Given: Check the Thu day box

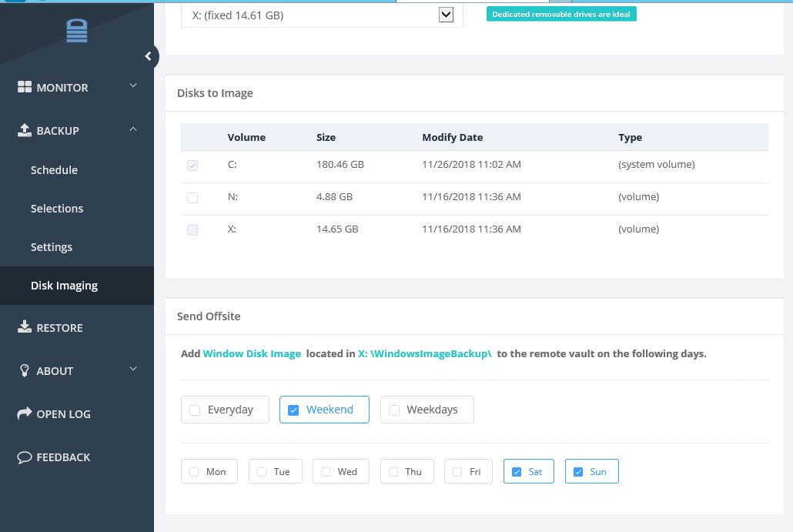Looking at the screenshot, I should pos(407,471).
